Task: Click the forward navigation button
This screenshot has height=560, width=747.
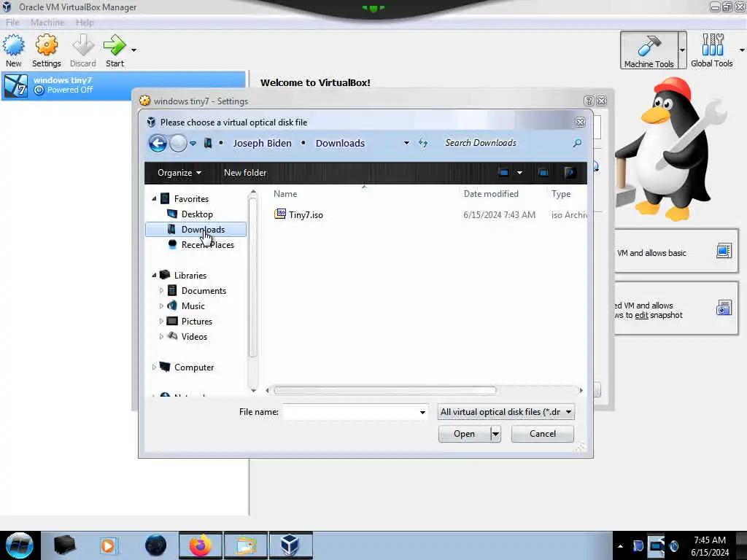Action: (x=178, y=143)
